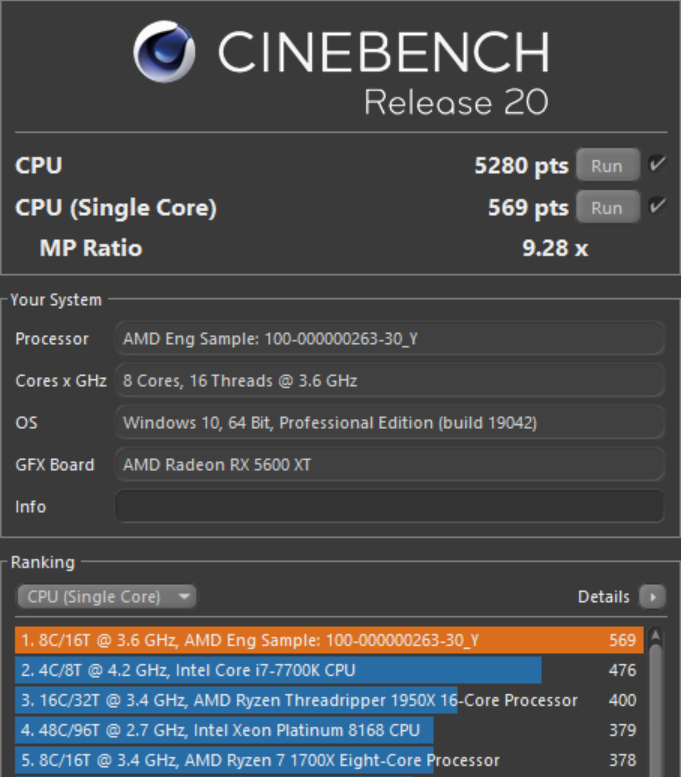Select the Xeon Platinum 8168 ranking row
This screenshot has width=681, height=777.
tap(329, 730)
